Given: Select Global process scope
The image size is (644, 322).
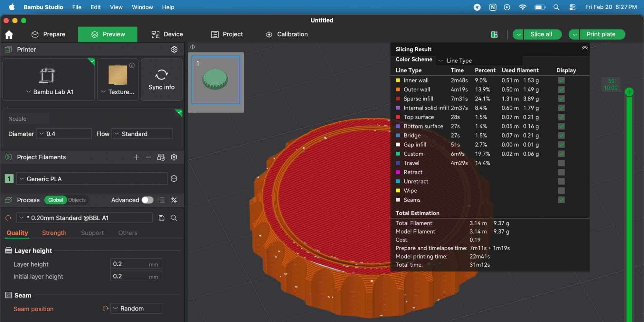Looking at the screenshot, I should 55,200.
